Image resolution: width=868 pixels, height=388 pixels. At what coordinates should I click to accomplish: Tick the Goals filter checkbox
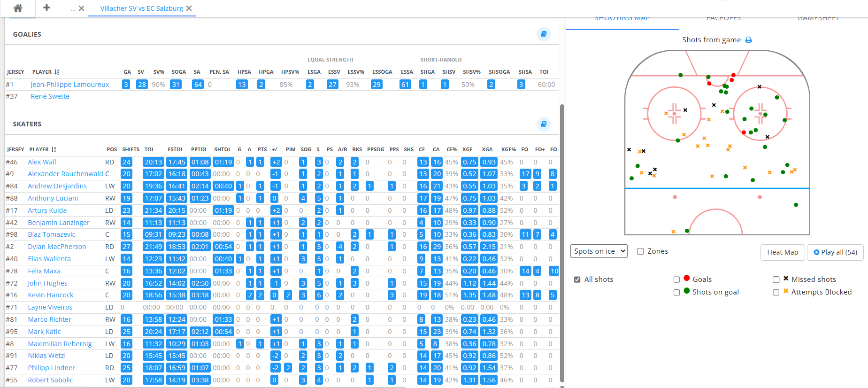point(676,279)
